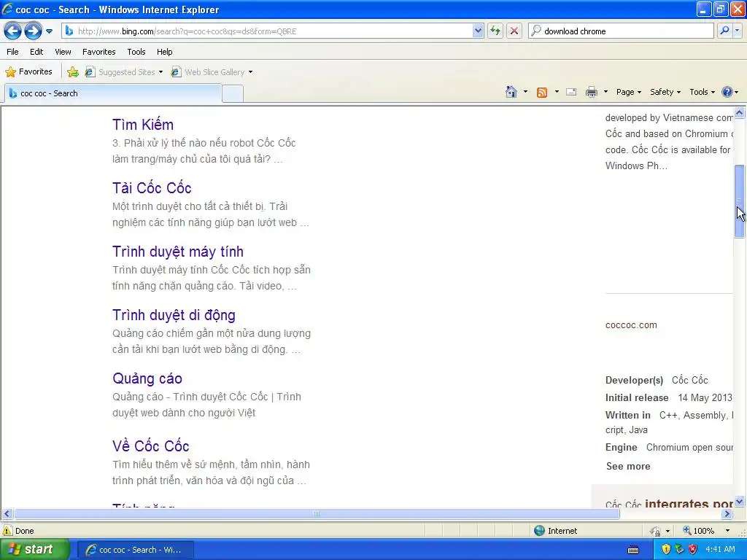Click the RSS Feeds icon

542,93
